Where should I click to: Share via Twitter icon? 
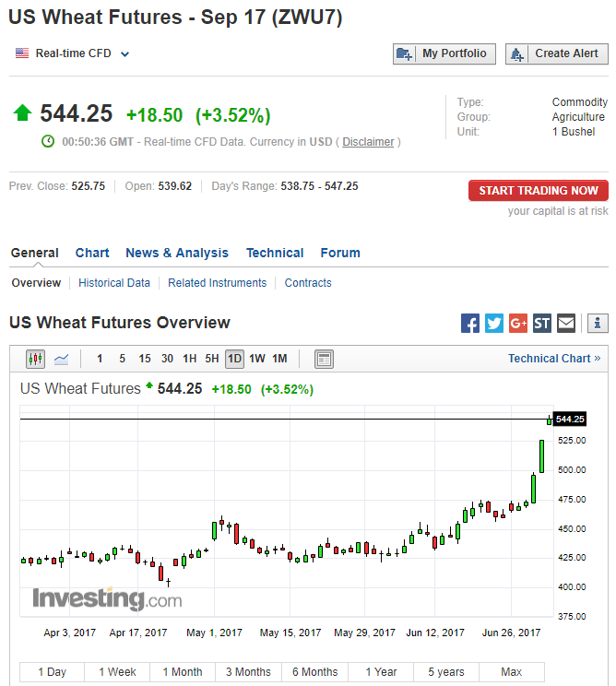point(494,323)
